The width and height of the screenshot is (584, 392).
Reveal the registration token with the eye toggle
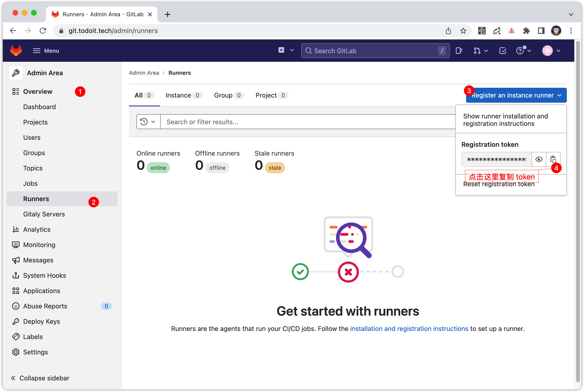tap(539, 159)
